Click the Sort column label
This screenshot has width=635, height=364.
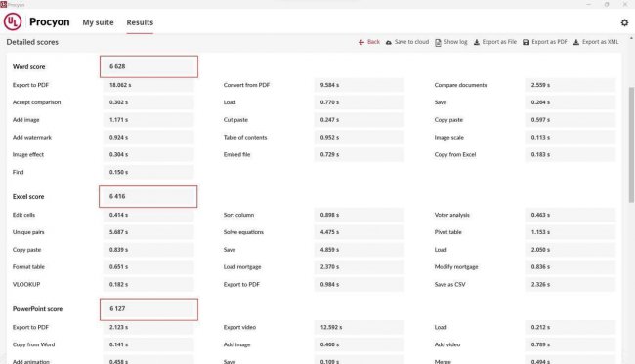238,215
